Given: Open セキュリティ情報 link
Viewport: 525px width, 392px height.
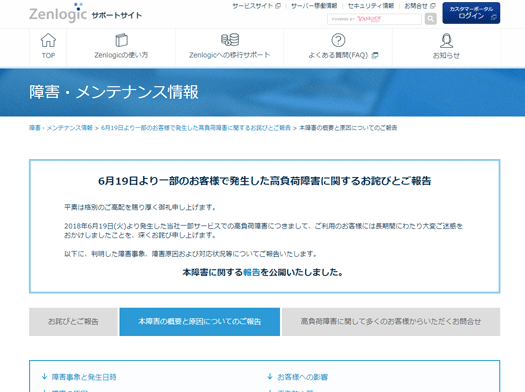Looking at the screenshot, I should (371, 6).
